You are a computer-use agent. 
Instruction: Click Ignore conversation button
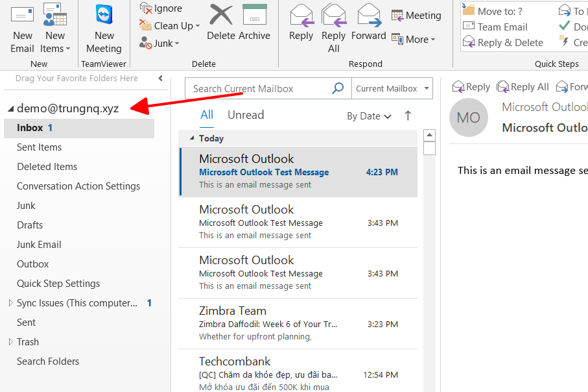[x=161, y=8]
